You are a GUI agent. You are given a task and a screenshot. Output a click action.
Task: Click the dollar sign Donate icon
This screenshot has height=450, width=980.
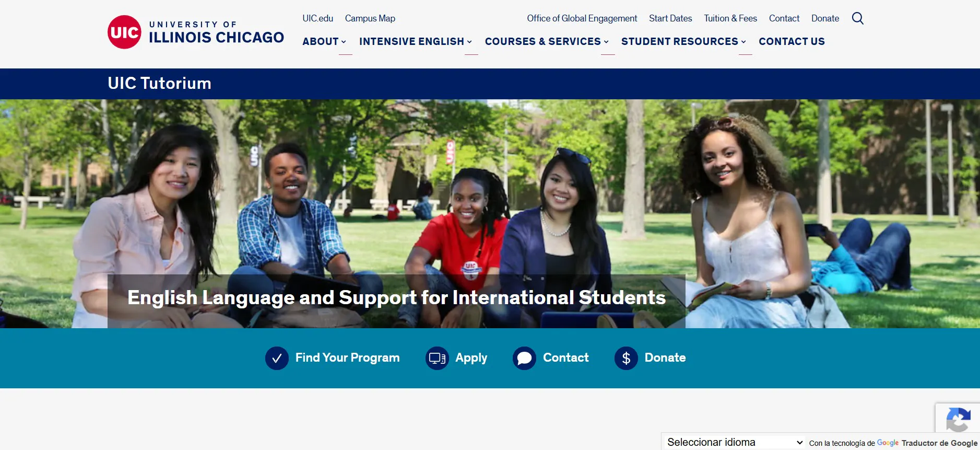coord(626,358)
